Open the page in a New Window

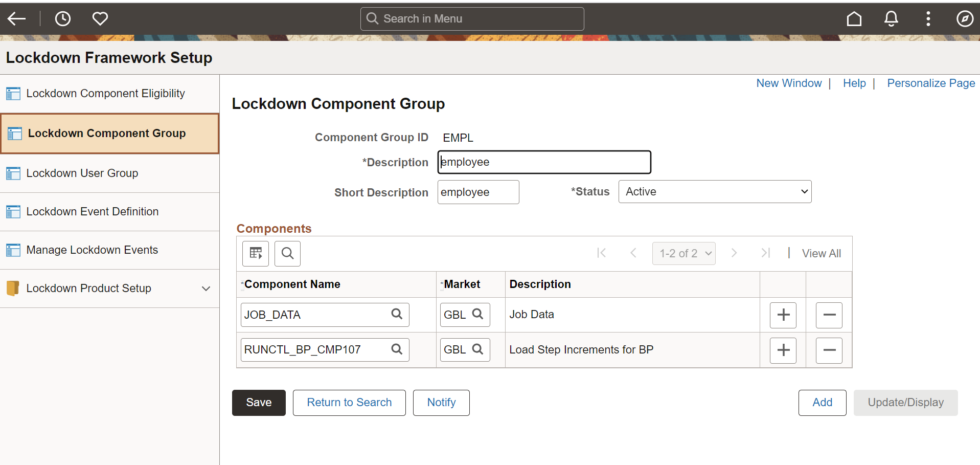[789, 83]
